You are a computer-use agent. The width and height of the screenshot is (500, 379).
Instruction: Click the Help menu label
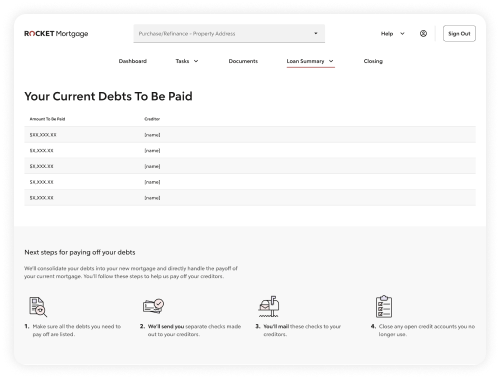pyautogui.click(x=387, y=34)
